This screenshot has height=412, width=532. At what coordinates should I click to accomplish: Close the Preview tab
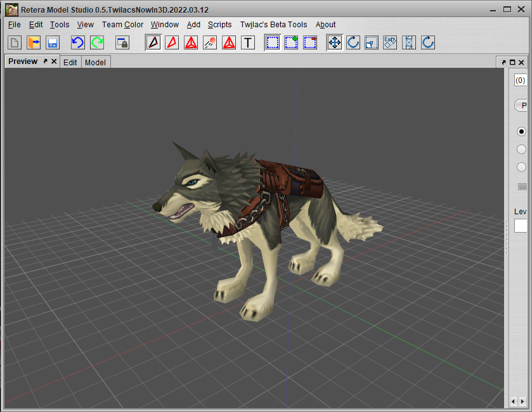pyautogui.click(x=54, y=61)
